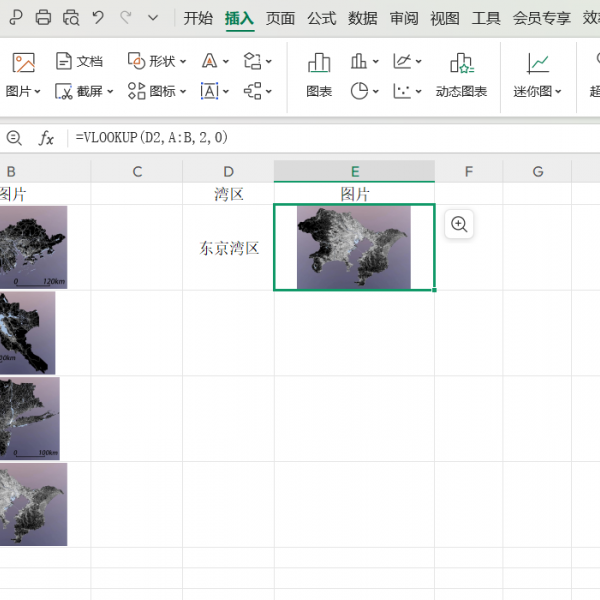Click the Undo arrow icon
The image size is (600, 600).
tap(98, 18)
